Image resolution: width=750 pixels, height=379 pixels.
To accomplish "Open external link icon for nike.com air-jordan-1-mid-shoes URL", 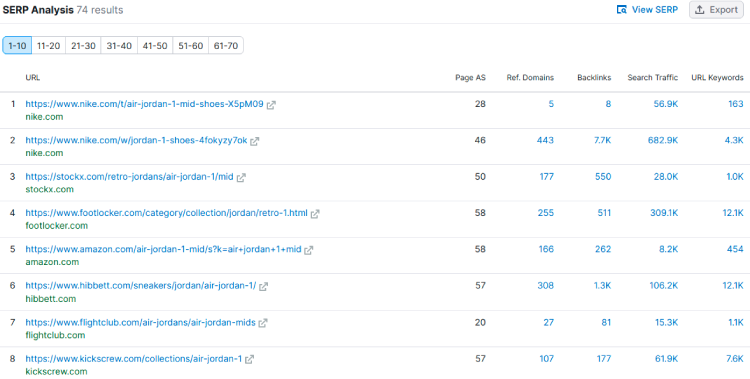I will 271,105.
